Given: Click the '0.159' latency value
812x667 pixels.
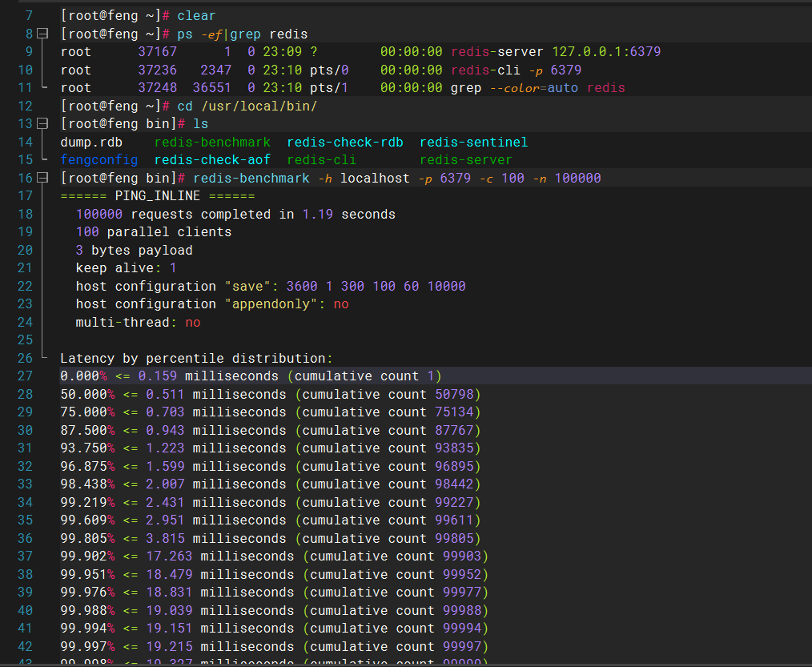Looking at the screenshot, I should [x=158, y=376].
